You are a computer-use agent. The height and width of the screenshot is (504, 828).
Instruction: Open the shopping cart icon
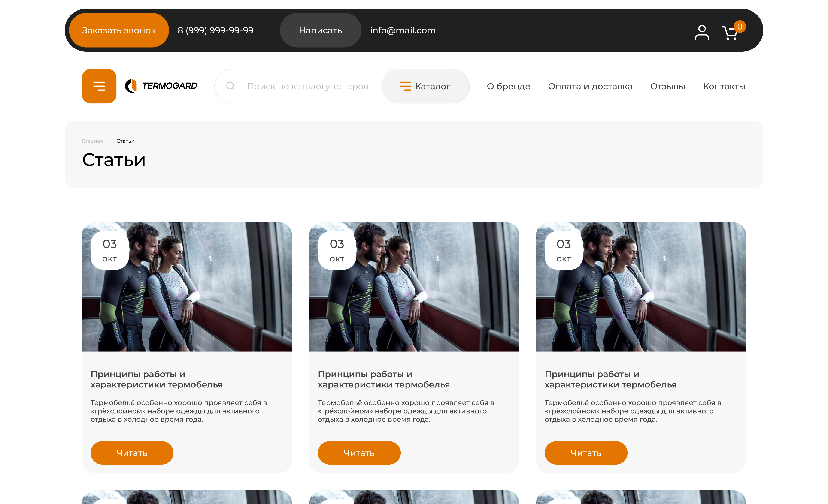click(729, 34)
